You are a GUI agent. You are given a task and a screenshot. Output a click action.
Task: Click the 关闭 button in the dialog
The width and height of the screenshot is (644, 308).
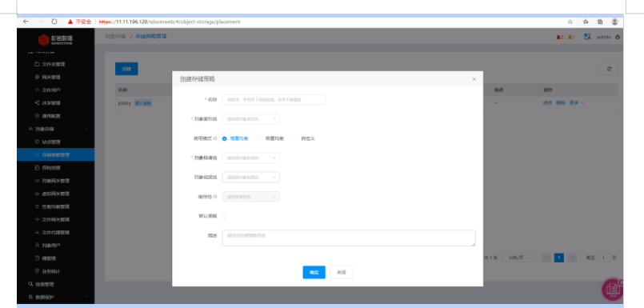(x=342, y=272)
